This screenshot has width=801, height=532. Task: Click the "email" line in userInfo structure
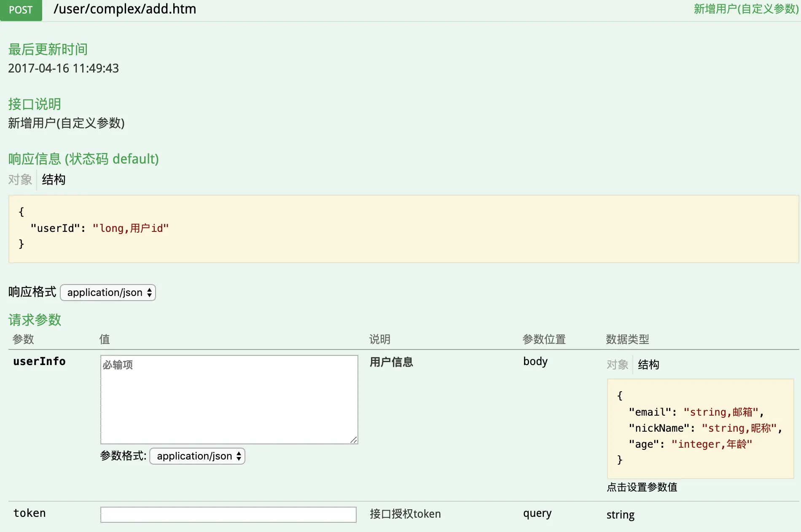[696, 412]
